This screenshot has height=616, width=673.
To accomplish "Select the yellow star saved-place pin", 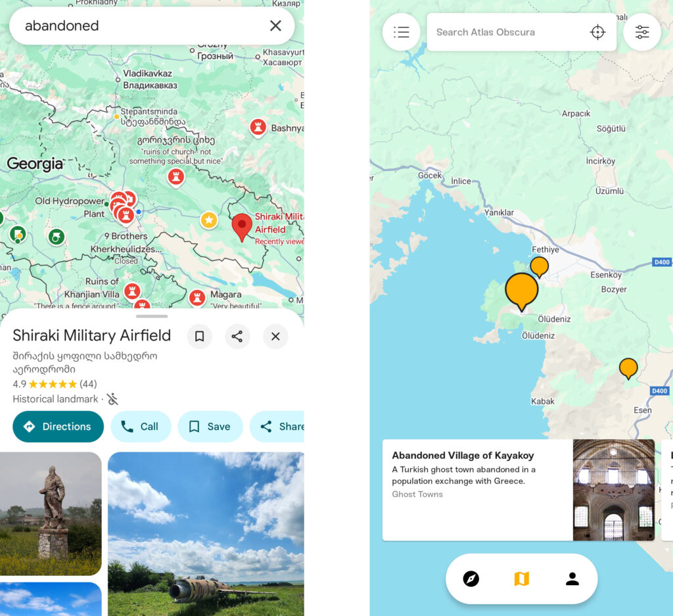I will tap(209, 220).
